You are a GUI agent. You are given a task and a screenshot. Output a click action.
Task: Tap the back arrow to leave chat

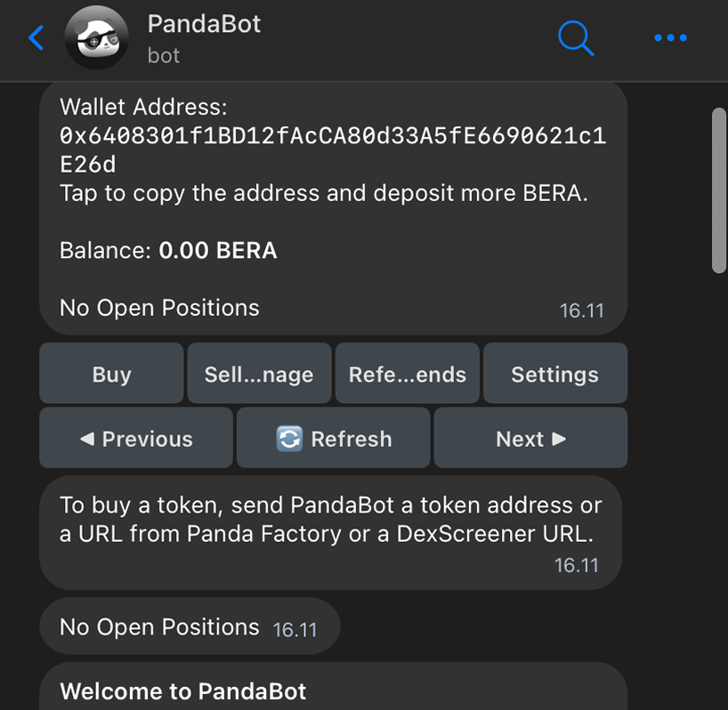(x=36, y=38)
